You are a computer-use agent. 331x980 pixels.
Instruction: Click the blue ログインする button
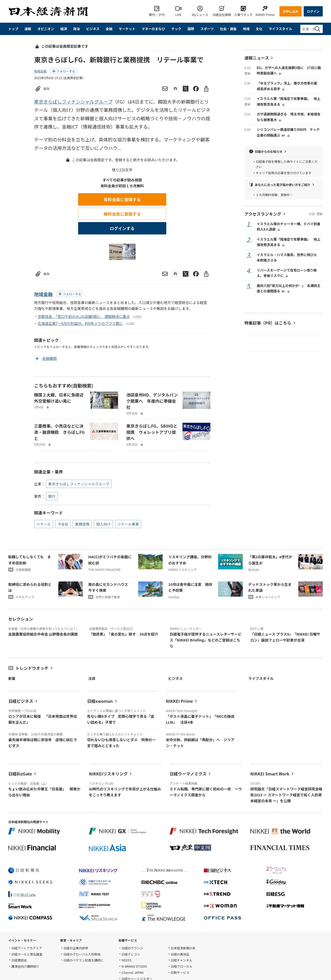(x=122, y=228)
